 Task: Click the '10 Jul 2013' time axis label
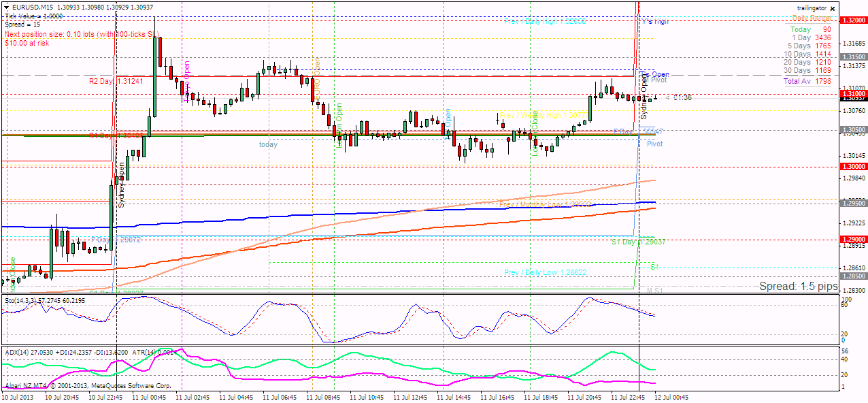click(16, 396)
